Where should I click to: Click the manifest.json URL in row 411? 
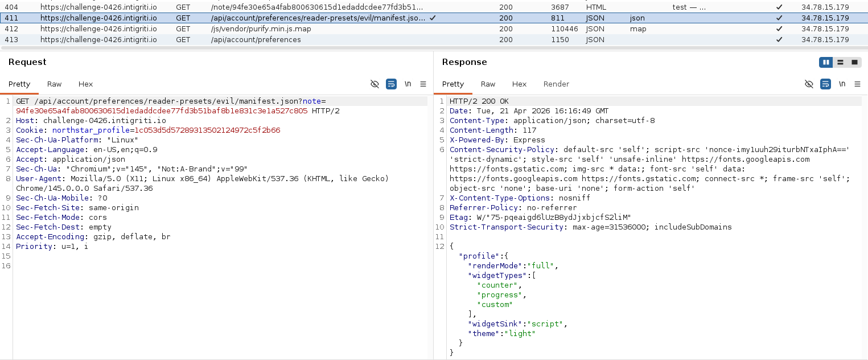(318, 18)
